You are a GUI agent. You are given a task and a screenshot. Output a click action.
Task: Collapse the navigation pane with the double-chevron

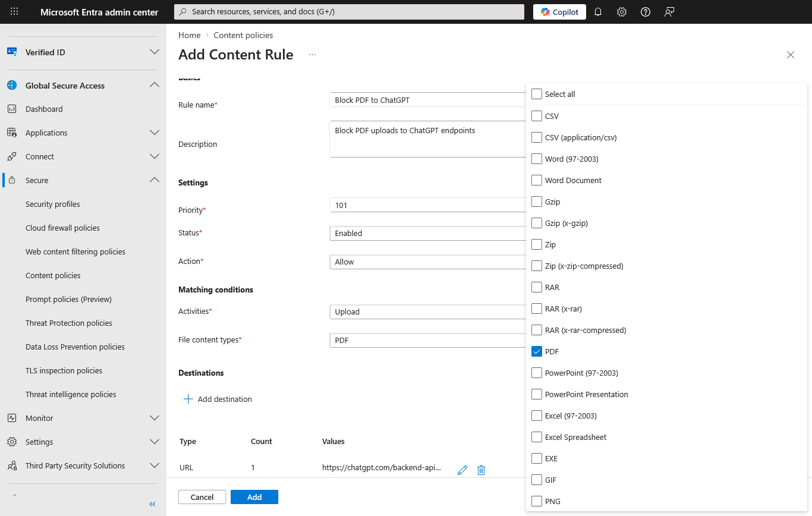152,504
